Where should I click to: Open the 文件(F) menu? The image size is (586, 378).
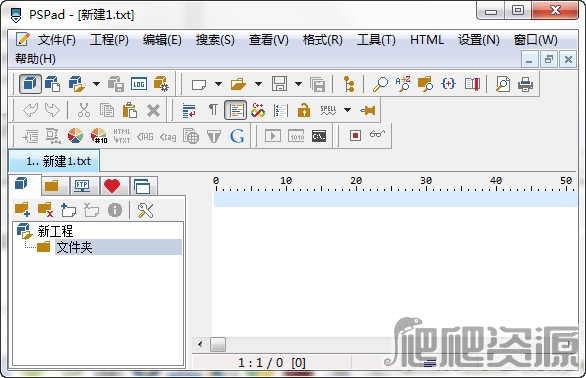point(56,40)
